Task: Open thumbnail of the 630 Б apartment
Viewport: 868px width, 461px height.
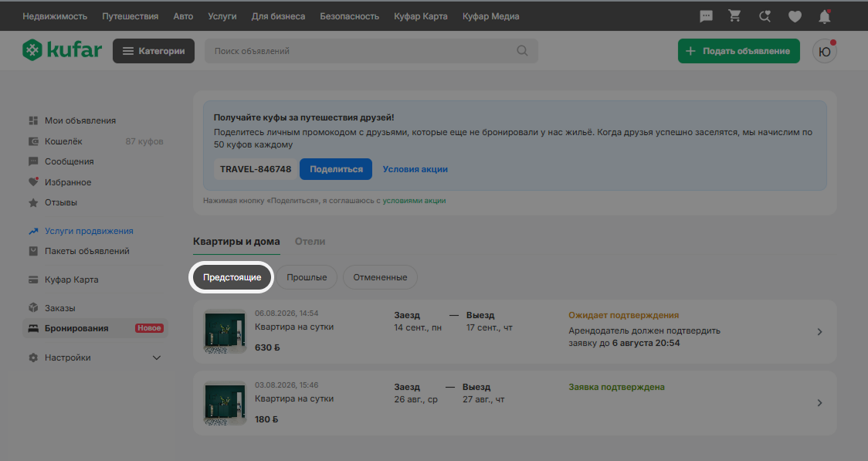Action: 225,331
